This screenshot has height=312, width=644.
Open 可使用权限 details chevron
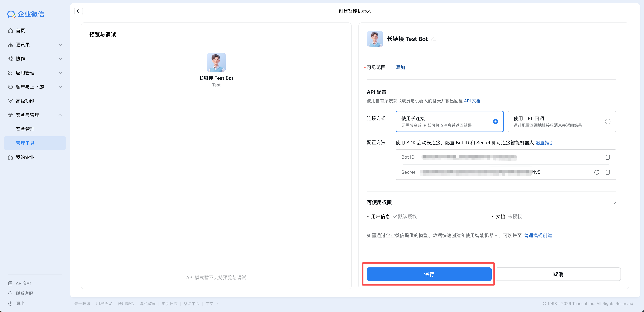(615, 202)
